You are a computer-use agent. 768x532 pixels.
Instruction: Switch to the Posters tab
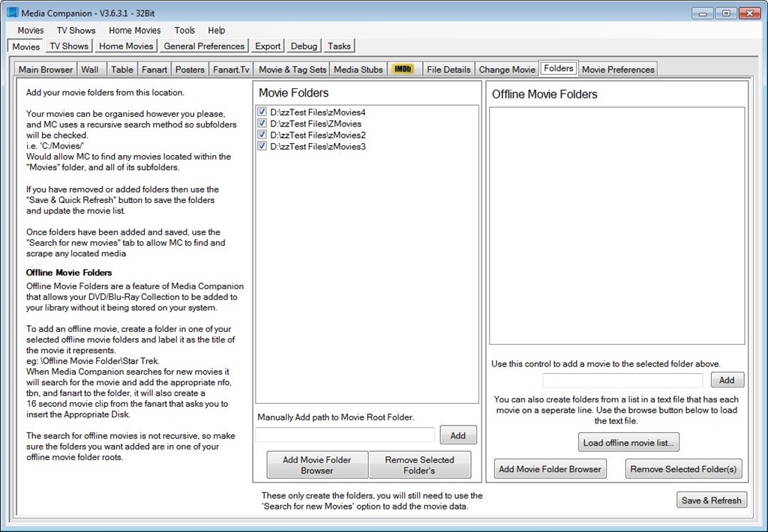pos(190,70)
